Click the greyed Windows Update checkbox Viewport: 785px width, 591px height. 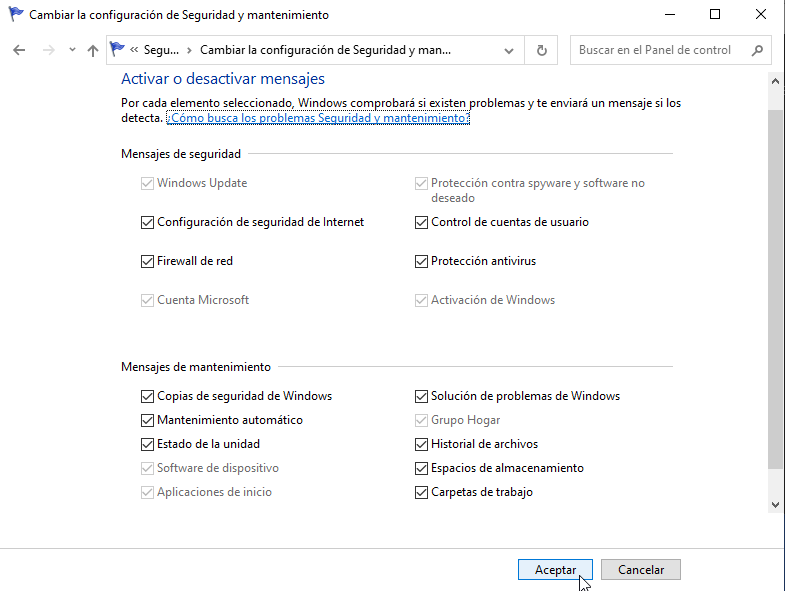pyautogui.click(x=147, y=183)
